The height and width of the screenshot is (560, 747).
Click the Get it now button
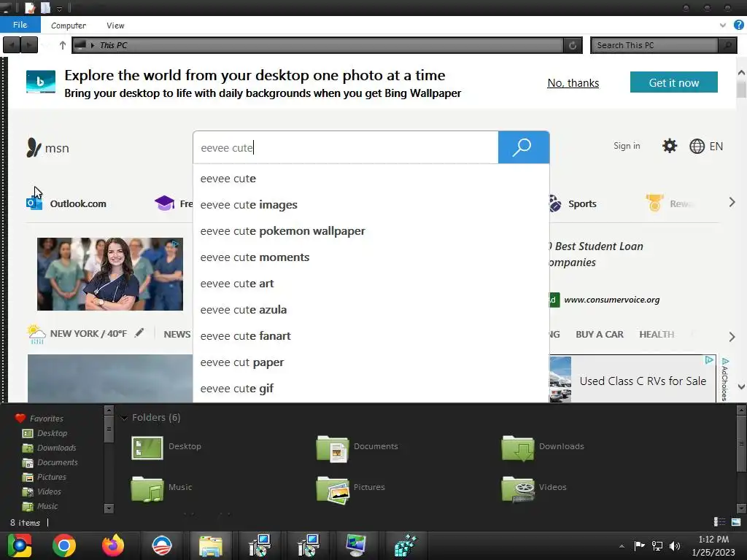[x=673, y=82]
